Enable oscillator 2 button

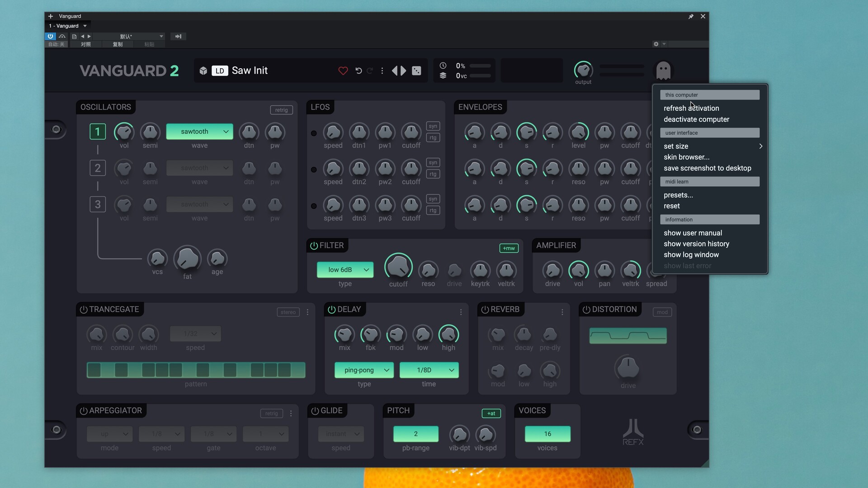coord(98,168)
